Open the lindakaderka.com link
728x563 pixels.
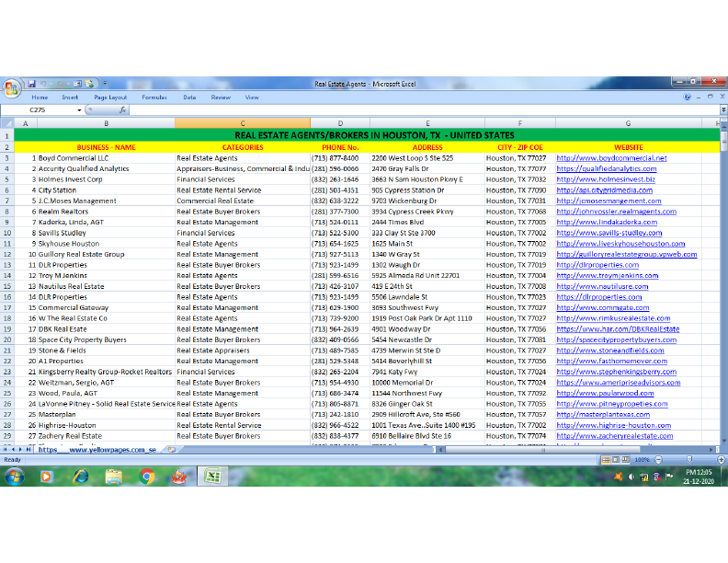click(607, 223)
